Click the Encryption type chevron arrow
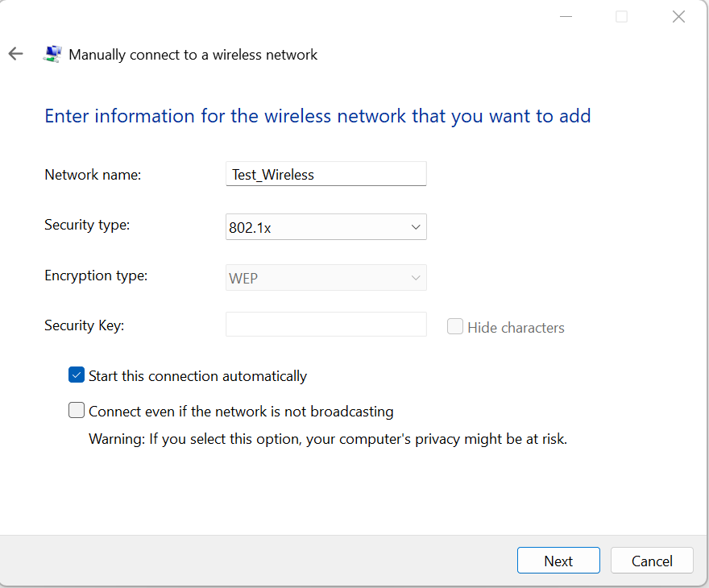The image size is (709, 588). (416, 278)
